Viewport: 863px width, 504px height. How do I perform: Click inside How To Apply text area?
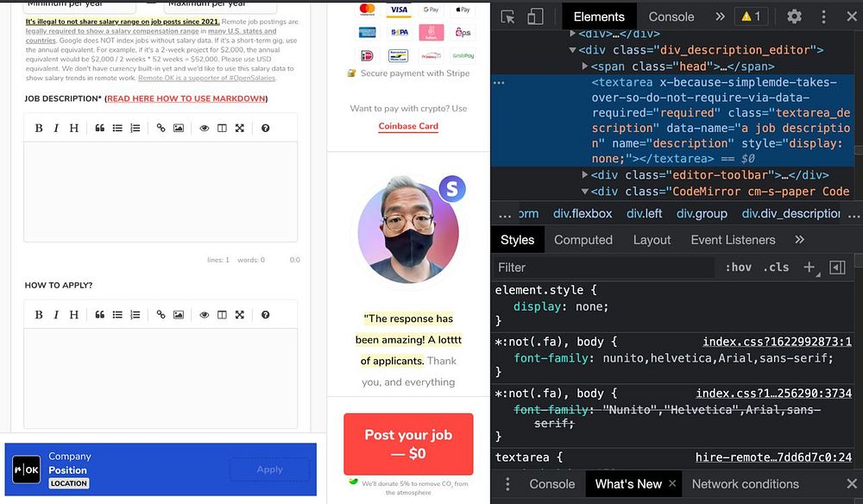tap(161, 379)
